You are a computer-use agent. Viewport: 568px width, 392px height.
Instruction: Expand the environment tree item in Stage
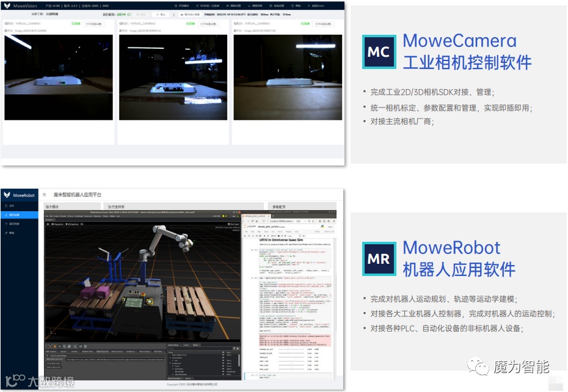[170, 358]
